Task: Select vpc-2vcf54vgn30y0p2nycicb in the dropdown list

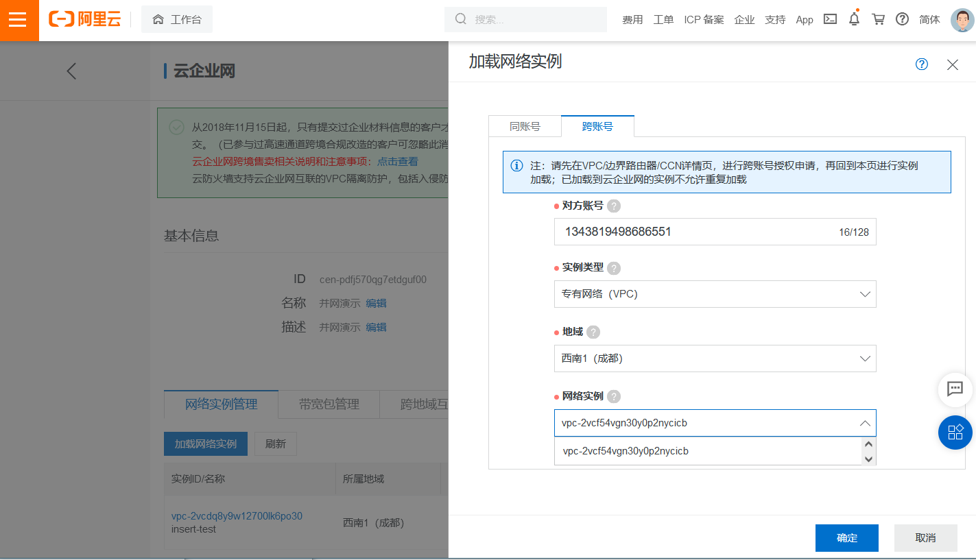Action: point(708,451)
